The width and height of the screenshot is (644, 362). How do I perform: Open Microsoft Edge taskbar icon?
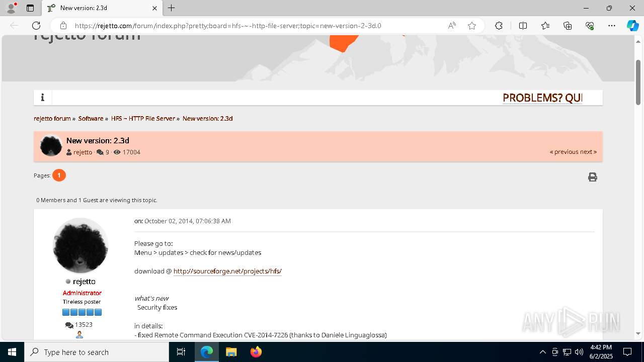point(207,352)
